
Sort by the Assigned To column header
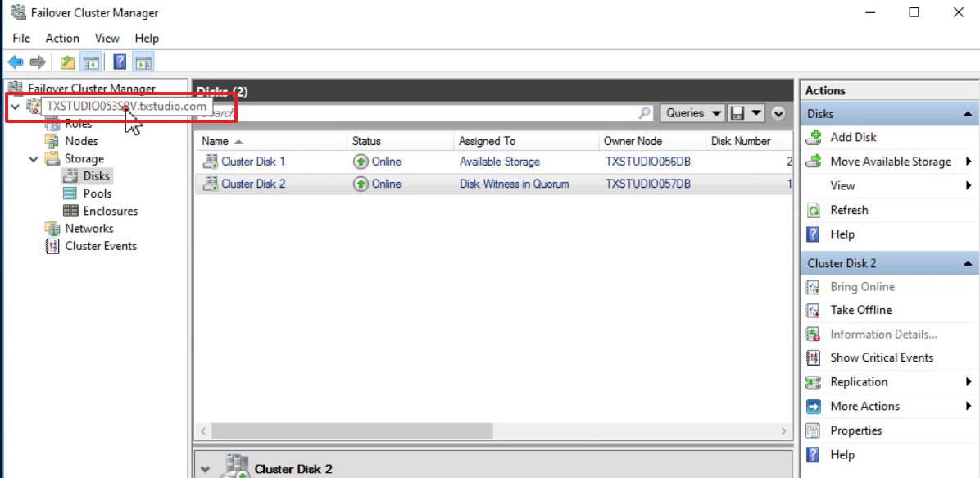click(x=525, y=141)
